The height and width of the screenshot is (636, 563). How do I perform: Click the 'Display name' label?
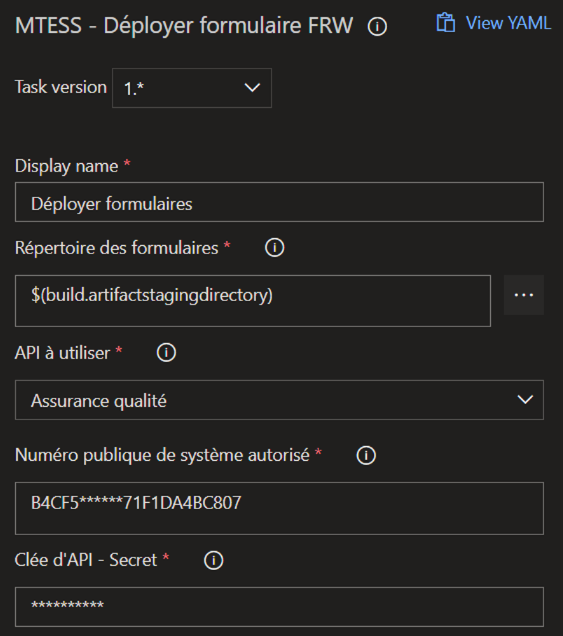(67, 166)
